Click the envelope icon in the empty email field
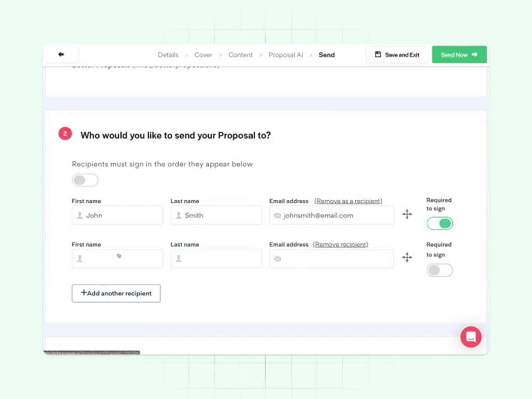 (277, 259)
